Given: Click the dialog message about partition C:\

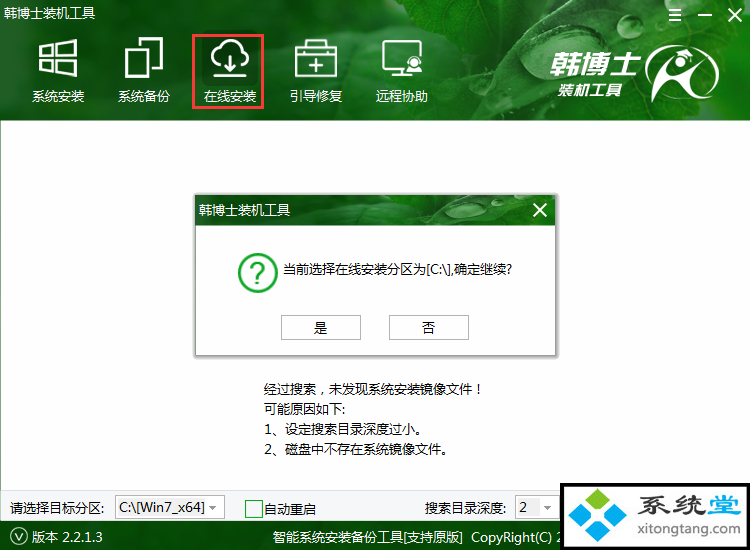Looking at the screenshot, I should 397,270.
